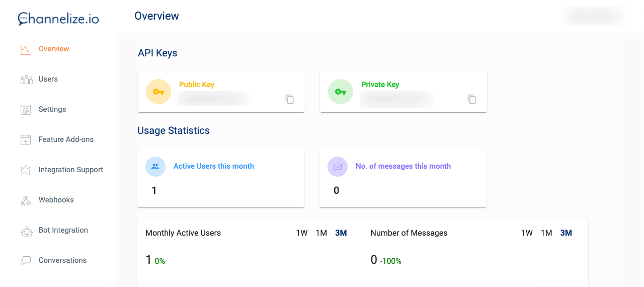Open Feature Add-ons page
644x287 pixels.
point(66,139)
